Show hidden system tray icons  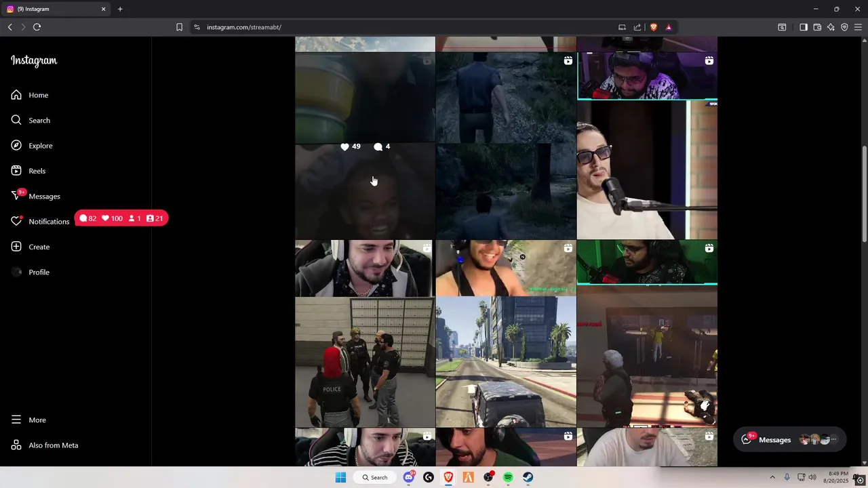(x=772, y=477)
